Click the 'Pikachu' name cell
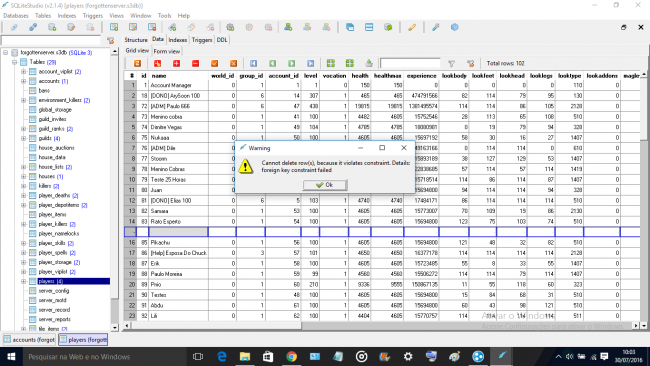 coord(178,242)
